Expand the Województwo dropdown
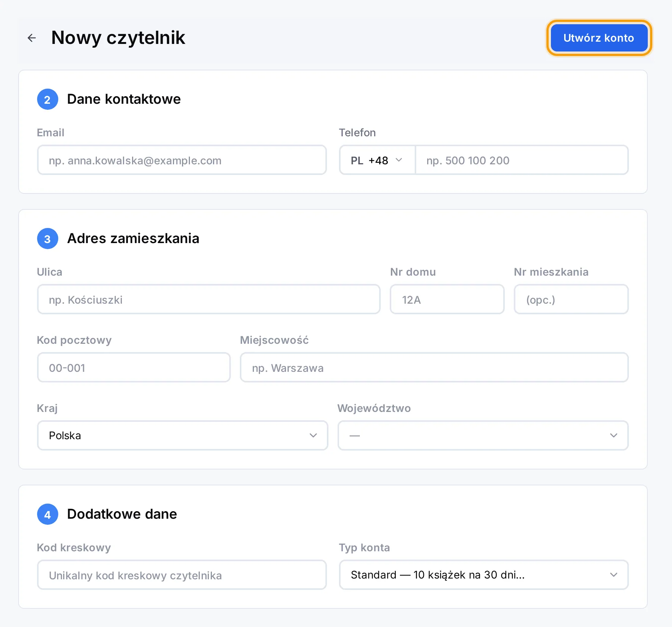 (483, 435)
